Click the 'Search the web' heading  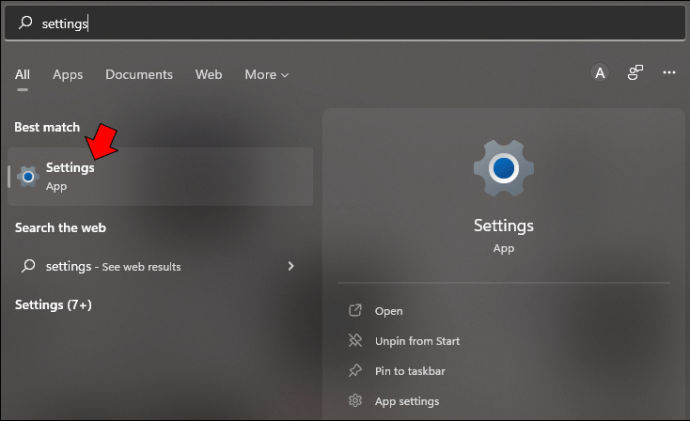[x=60, y=227]
